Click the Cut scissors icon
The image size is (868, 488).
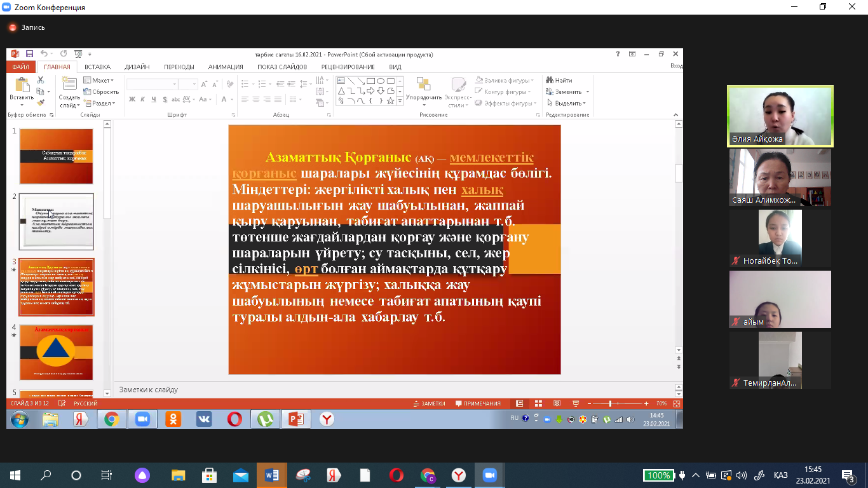41,81
